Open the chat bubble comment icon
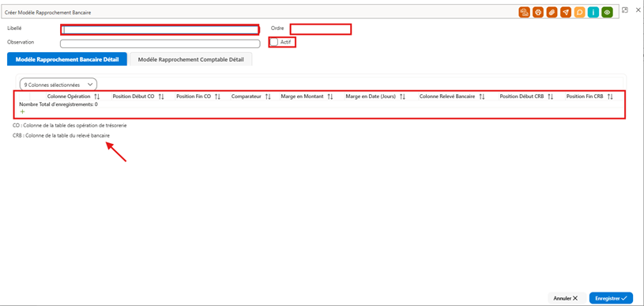Screen dimensions: 644x306 click(579, 13)
